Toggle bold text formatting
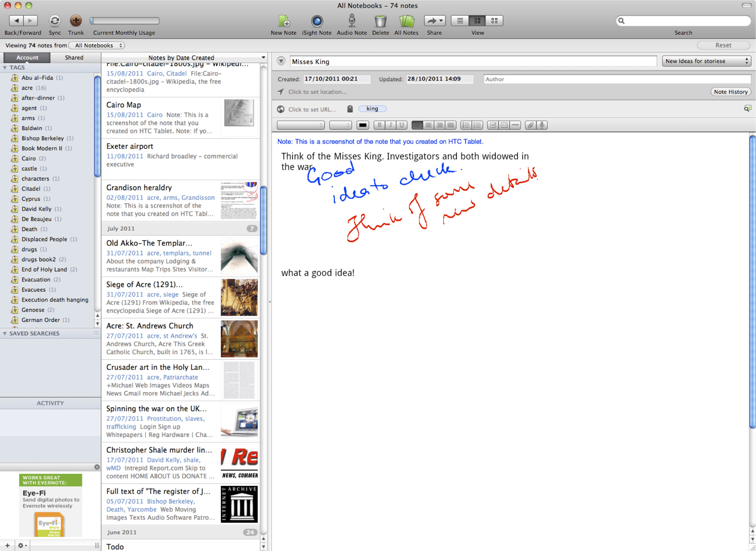756x551 pixels. [x=379, y=125]
